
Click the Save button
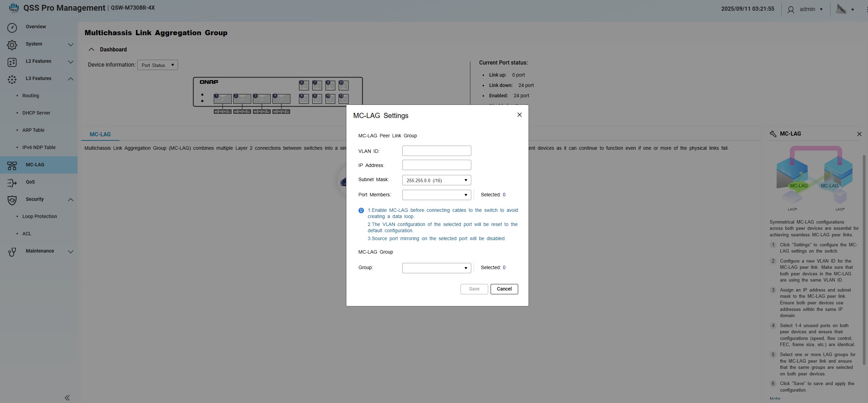pyautogui.click(x=474, y=289)
